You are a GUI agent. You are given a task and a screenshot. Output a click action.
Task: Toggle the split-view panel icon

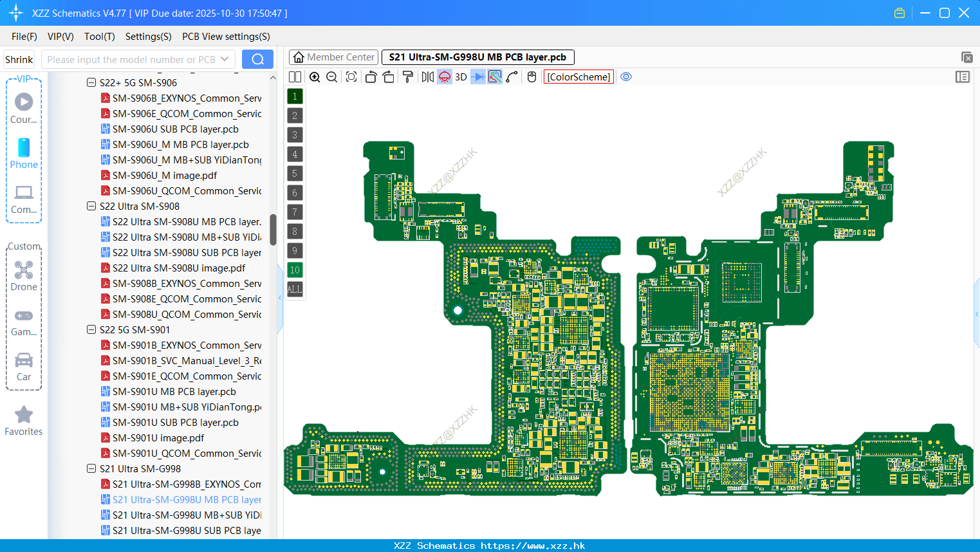pyautogui.click(x=295, y=77)
